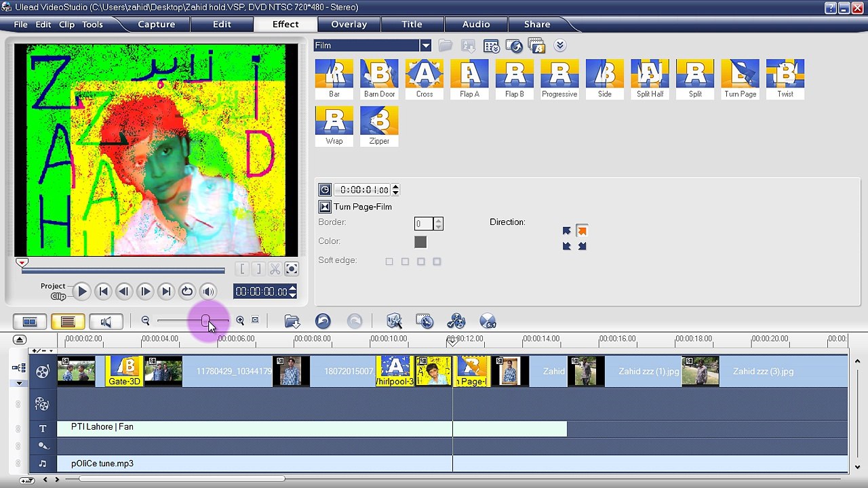This screenshot has height=488, width=868.
Task: Go to the Capture step tab
Action: click(x=157, y=24)
